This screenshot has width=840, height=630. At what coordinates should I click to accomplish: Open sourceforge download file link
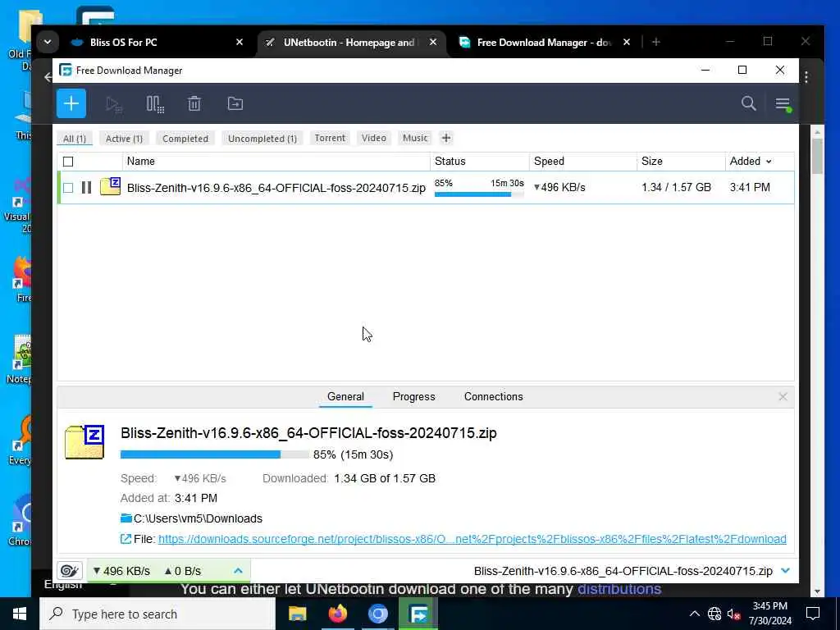tap(472, 539)
